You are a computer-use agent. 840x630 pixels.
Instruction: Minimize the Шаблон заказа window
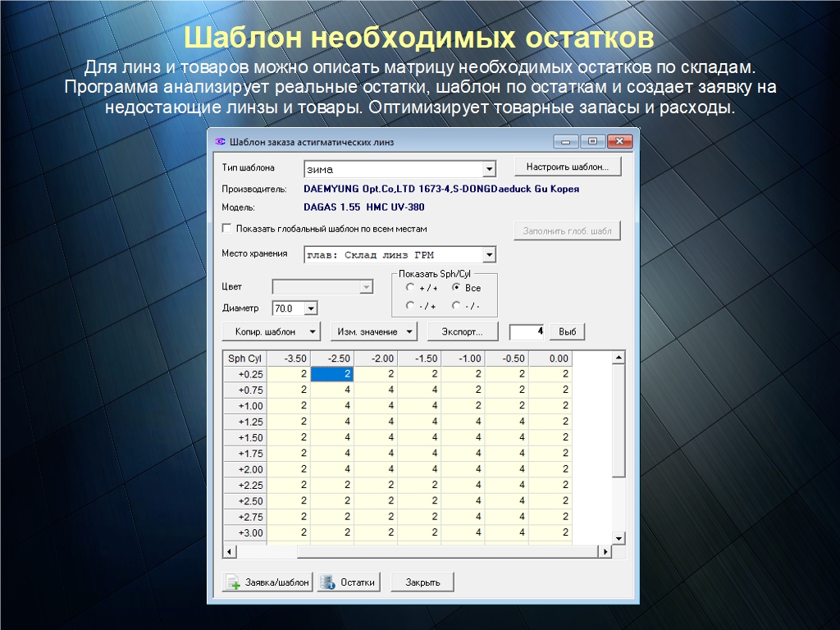[x=565, y=141]
